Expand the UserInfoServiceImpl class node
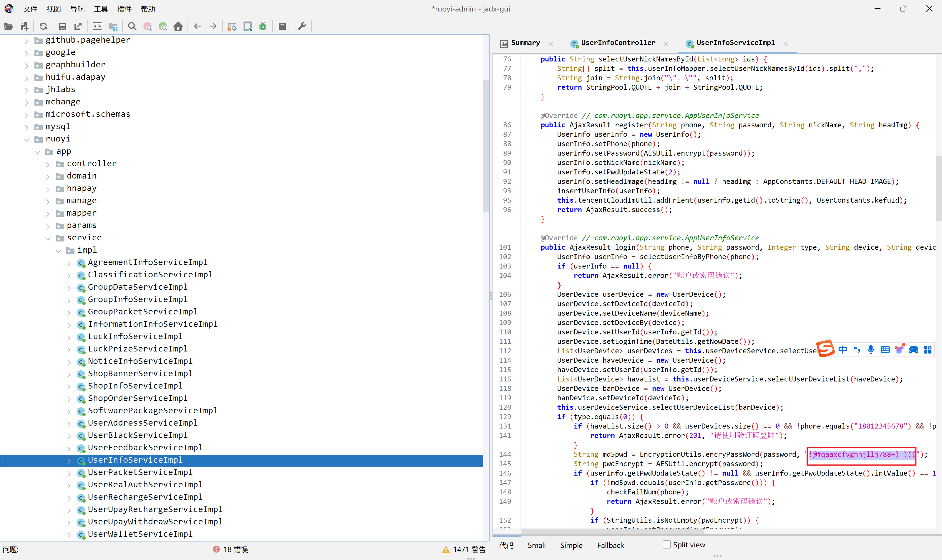Image resolution: width=942 pixels, height=560 pixels. [x=69, y=461]
